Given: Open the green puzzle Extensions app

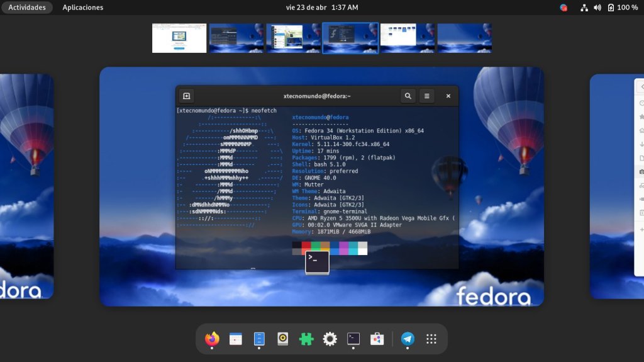Looking at the screenshot, I should click(x=306, y=339).
